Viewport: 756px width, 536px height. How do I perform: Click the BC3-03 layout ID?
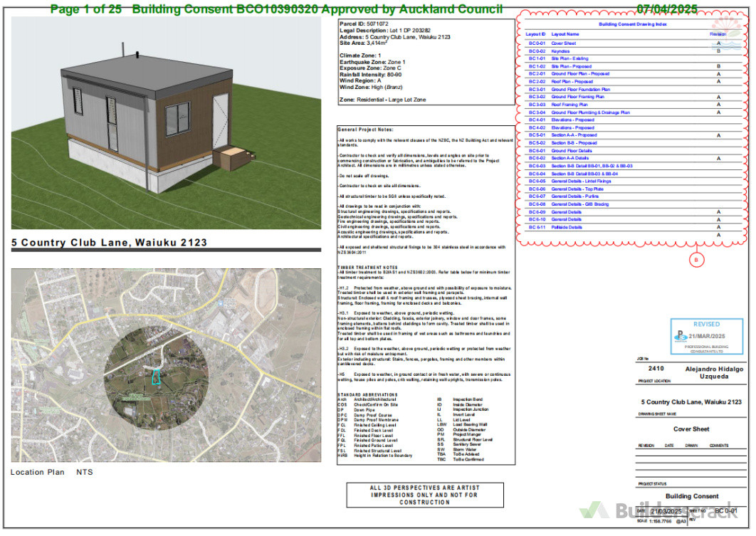pyautogui.click(x=536, y=105)
